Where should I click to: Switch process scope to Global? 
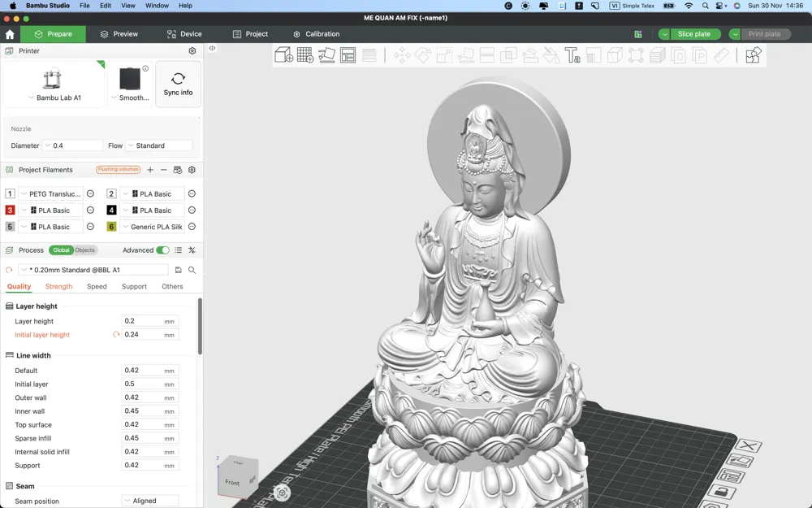pos(61,250)
